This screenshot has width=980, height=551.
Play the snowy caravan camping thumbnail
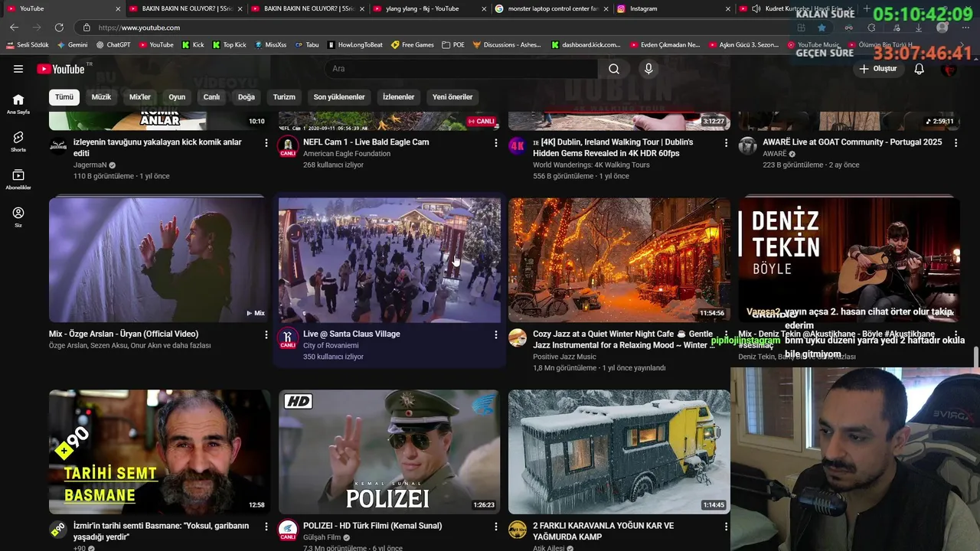tap(619, 452)
